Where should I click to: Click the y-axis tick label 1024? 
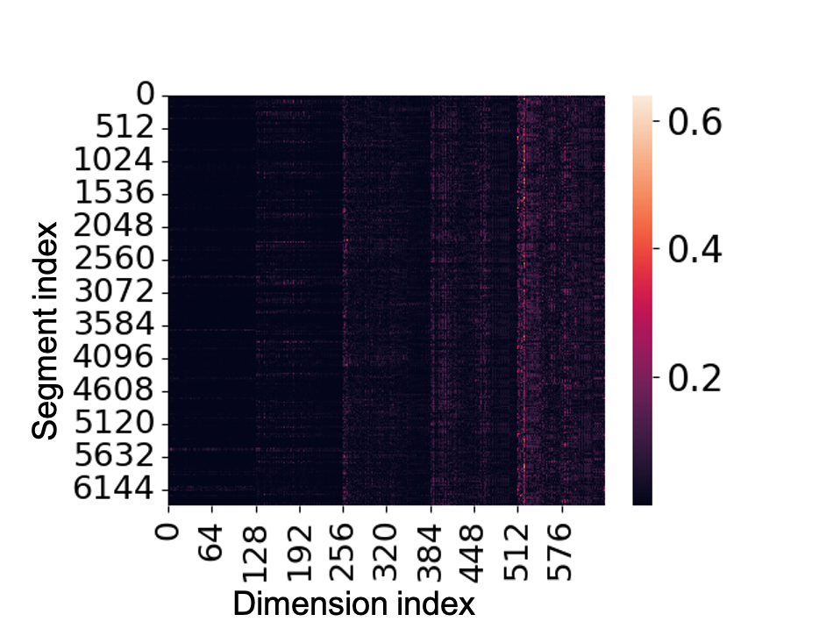(114, 161)
